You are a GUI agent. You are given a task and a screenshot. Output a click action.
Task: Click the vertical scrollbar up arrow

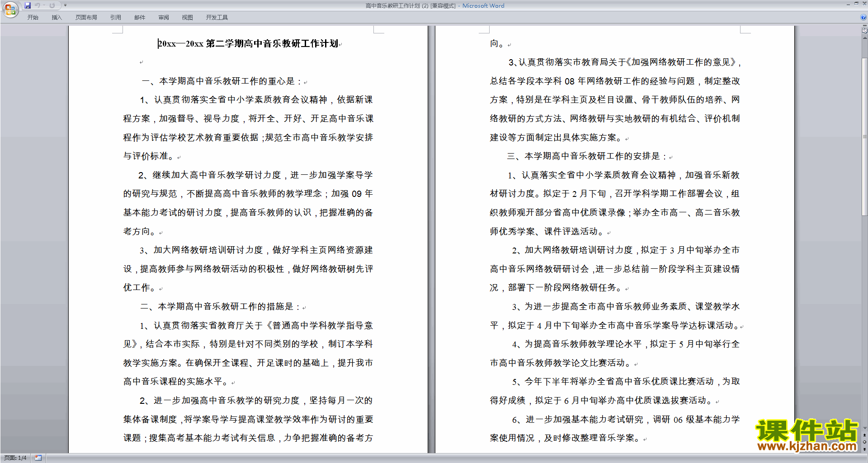[x=864, y=38]
